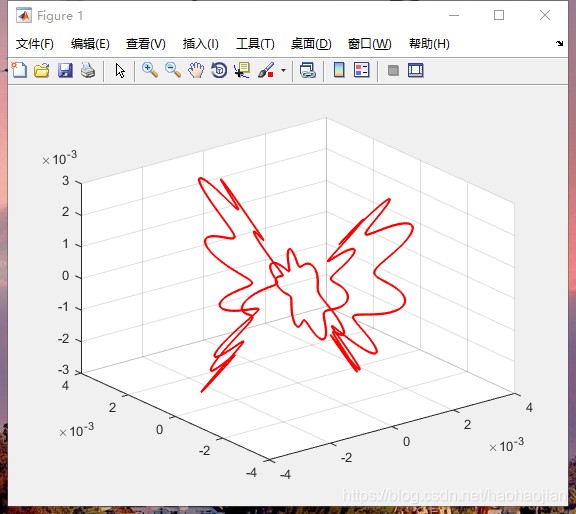The width and height of the screenshot is (576, 514).
Task: Activate the Zoom Out magnifier tool
Action: pos(173,70)
